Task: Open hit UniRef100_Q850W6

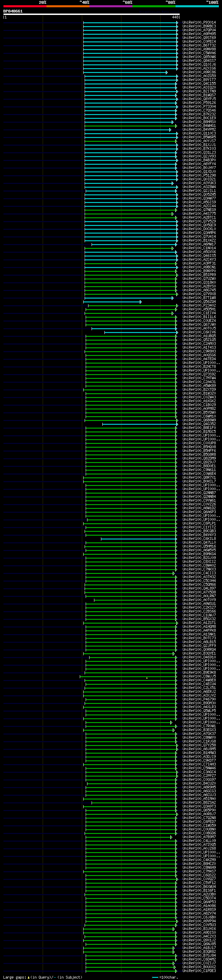Action: (199, 57)
